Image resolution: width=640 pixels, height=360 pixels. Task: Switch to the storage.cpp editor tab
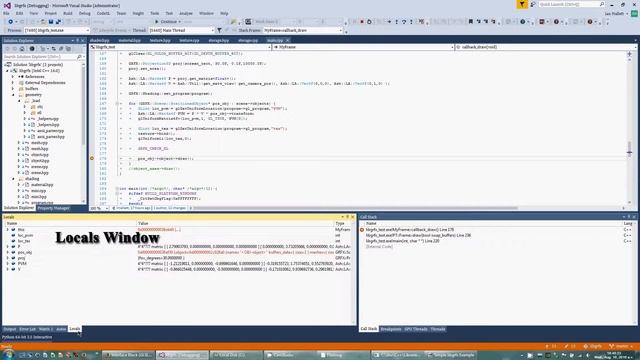click(248, 40)
